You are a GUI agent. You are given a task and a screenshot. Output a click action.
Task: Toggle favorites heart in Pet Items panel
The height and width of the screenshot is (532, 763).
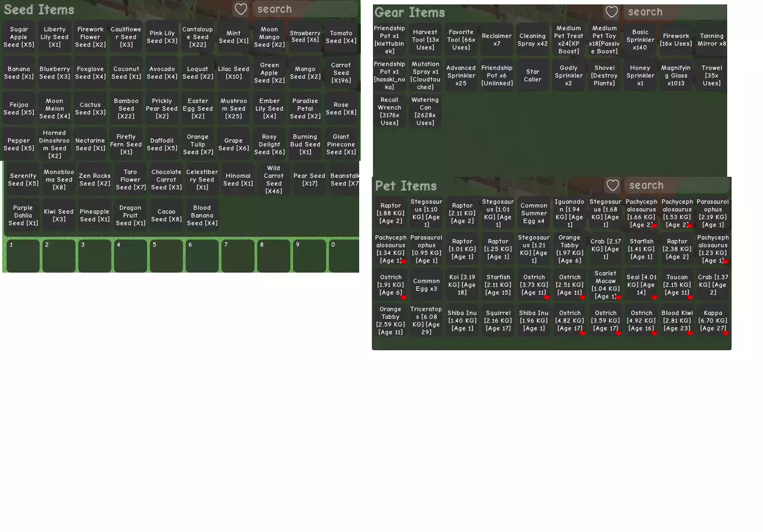(x=613, y=185)
